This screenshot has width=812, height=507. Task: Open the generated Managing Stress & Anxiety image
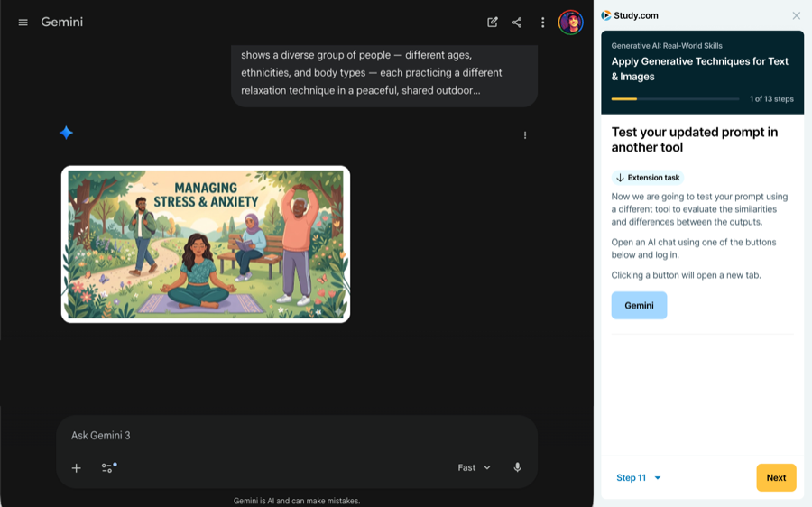point(206,244)
